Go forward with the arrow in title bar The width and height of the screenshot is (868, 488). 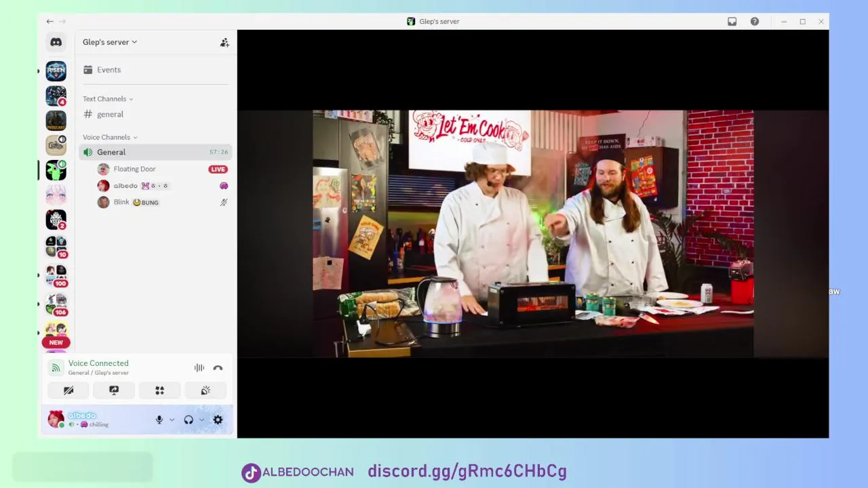click(x=62, y=22)
